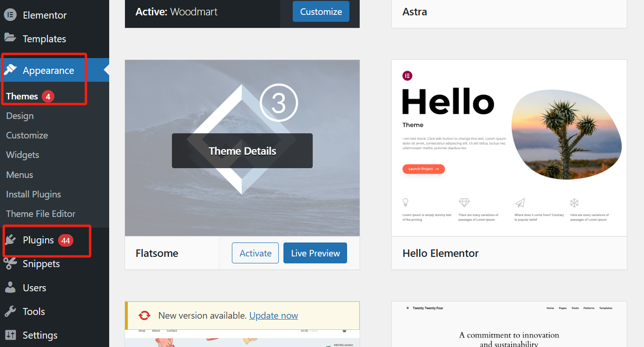Go to Customize in the Appearance submenu
Viewport: 644px width, 347px height.
(27, 135)
